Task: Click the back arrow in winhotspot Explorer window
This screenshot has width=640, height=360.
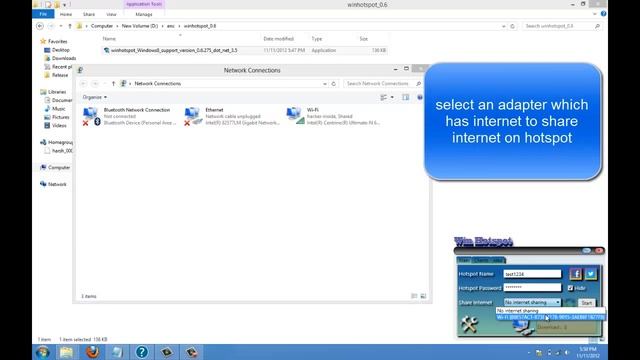Action: tap(40, 26)
